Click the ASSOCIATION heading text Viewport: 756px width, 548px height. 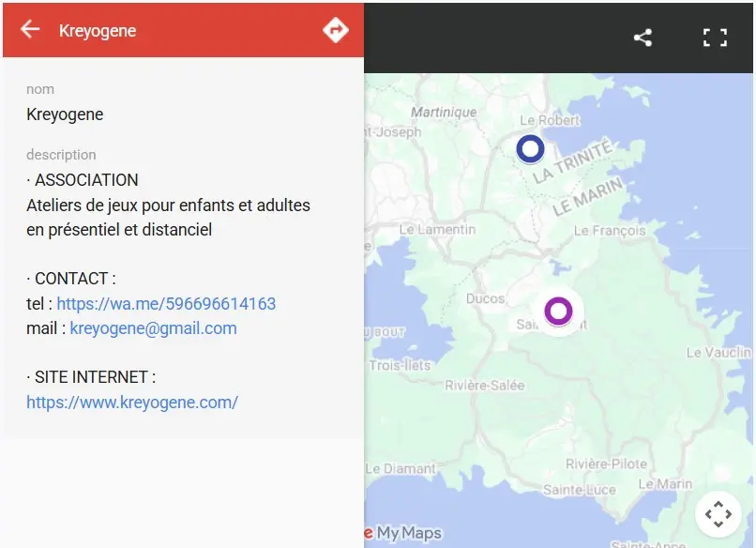[x=86, y=180]
